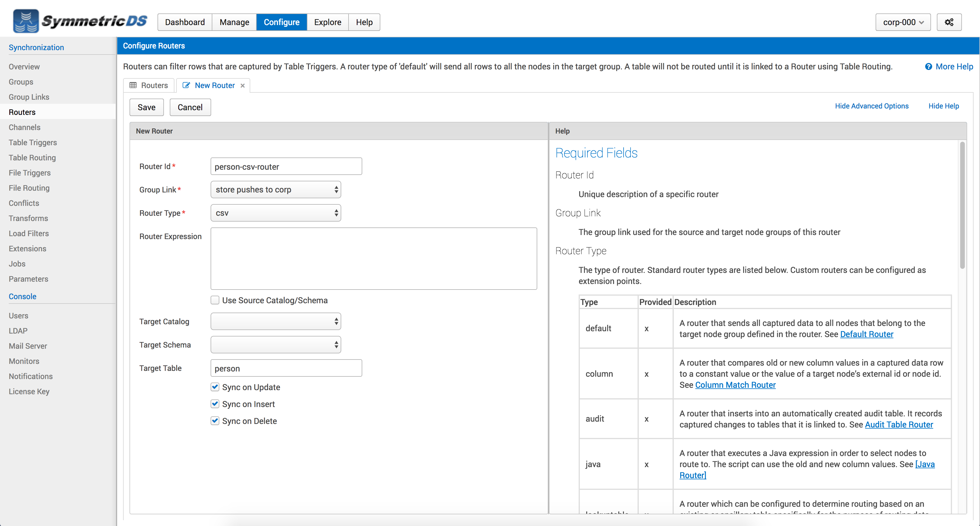Open Conflicts in the sidebar

[24, 203]
